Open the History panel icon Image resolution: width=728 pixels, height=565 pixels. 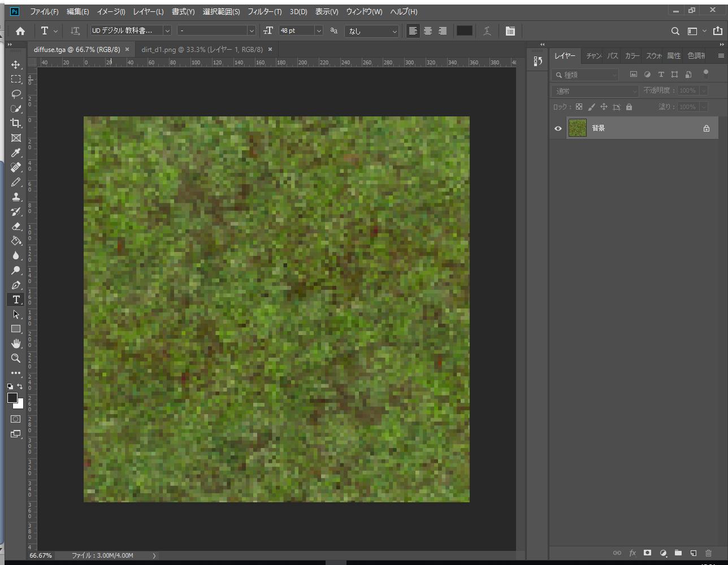(x=538, y=61)
